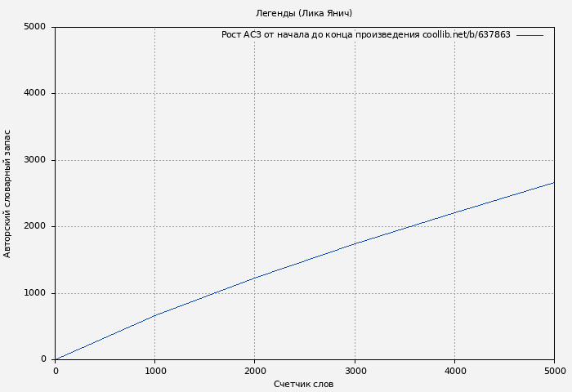Click the 5000 tick label on y-axis
Viewport: 572px width, 392px height.
(35, 27)
